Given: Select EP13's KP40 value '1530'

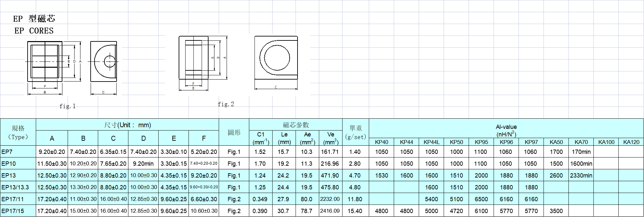Looking at the screenshot, I should coord(382,175).
